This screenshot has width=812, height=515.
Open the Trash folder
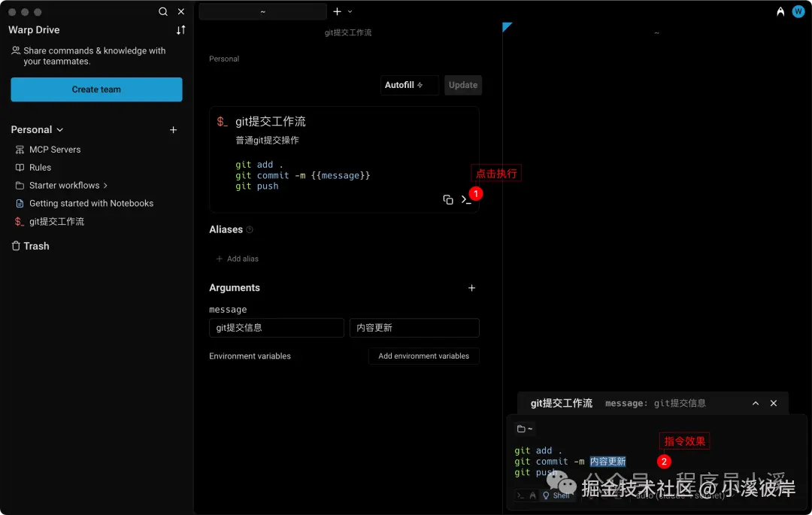click(36, 246)
